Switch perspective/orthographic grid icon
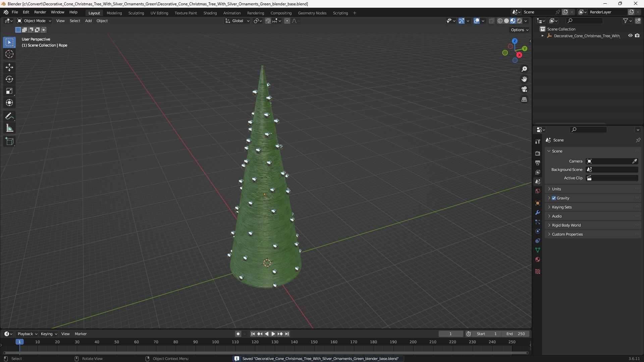The image size is (644, 362). [524, 100]
